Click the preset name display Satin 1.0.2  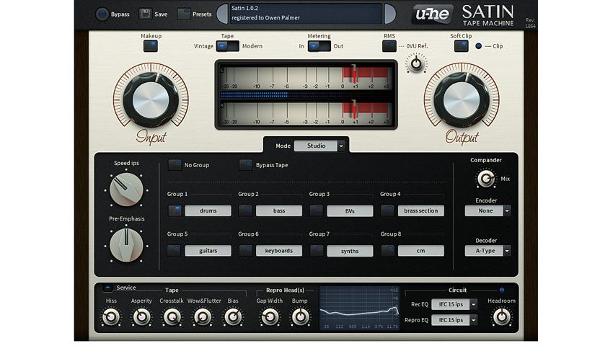click(306, 14)
